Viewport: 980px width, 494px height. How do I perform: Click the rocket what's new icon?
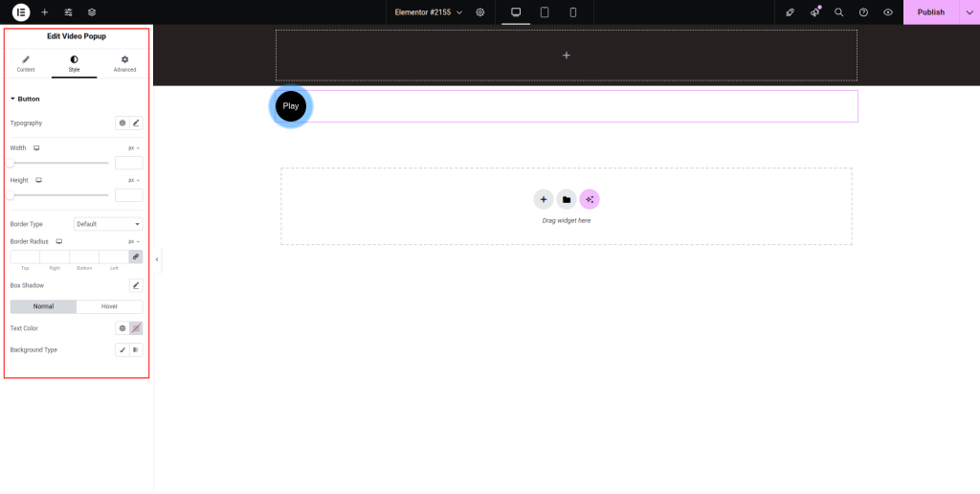[790, 11]
